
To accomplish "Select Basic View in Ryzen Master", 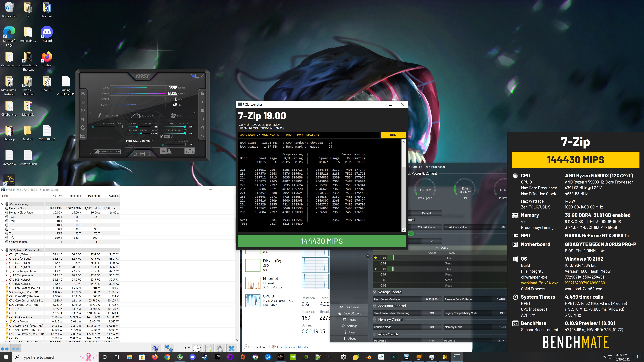I will [349, 307].
